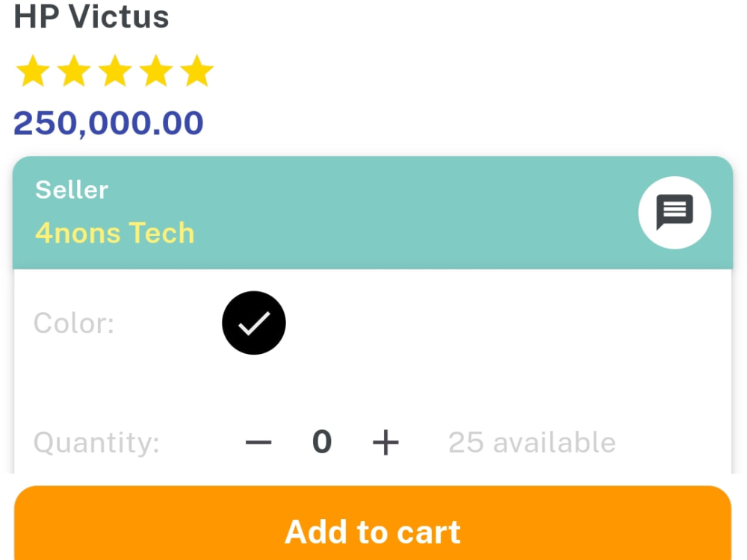Screen dimensions: 747x560
Task: Tap the teal seller banner background
Action: 373,212
